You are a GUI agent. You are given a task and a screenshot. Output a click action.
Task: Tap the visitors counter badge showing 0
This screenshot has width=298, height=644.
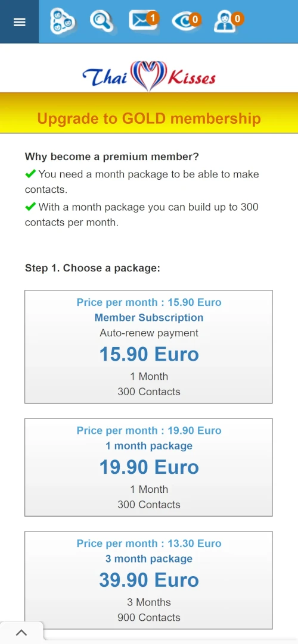click(195, 19)
